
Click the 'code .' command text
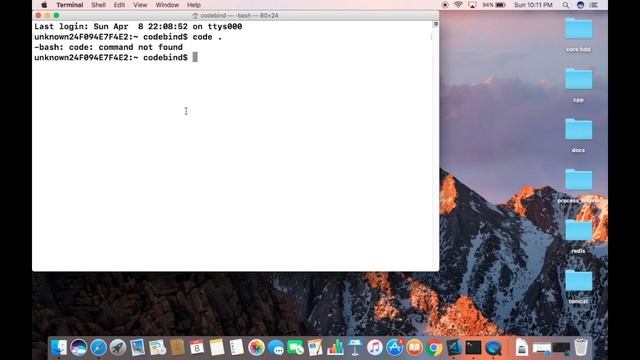(x=207, y=37)
